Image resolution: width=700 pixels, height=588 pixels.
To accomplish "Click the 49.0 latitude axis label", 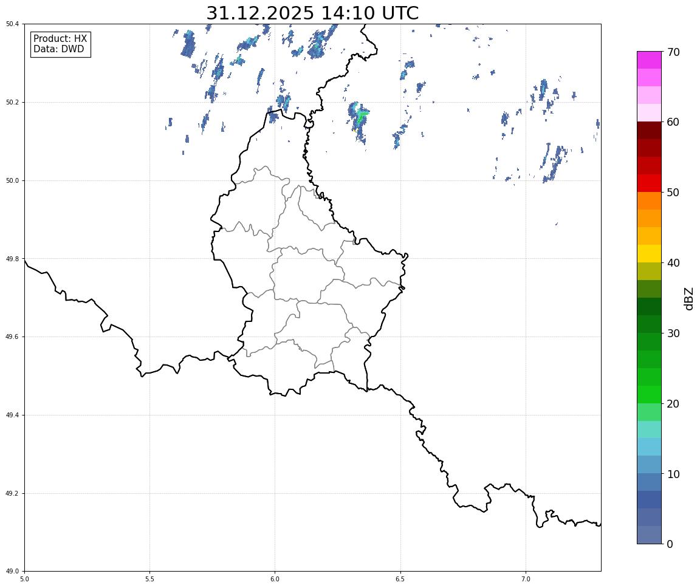I will (x=12, y=572).
